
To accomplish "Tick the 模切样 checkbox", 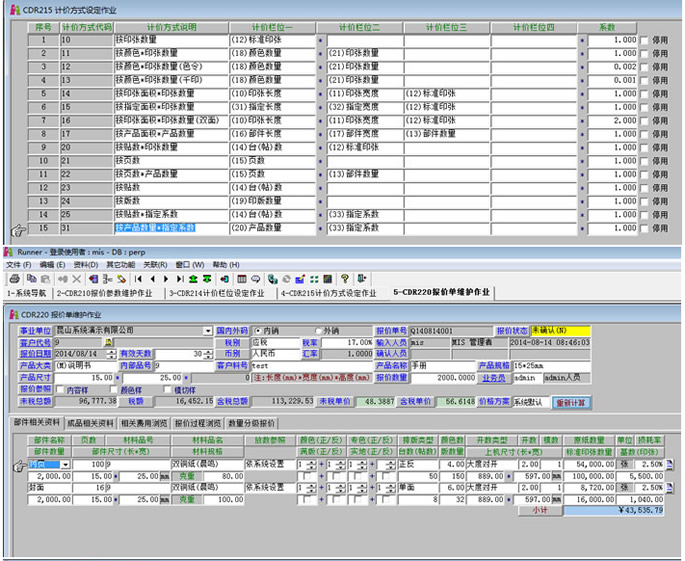I will point(168,390).
